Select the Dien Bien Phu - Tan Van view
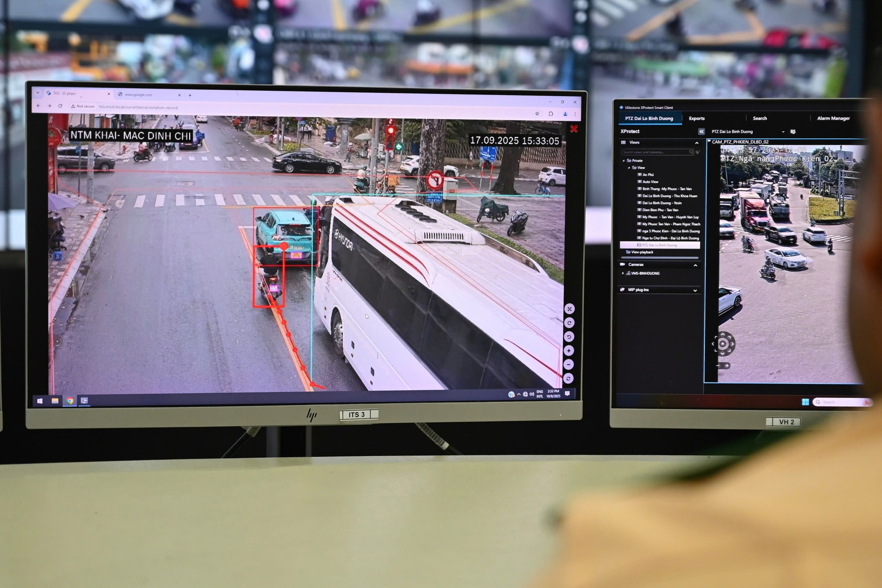The height and width of the screenshot is (588, 882). pyautogui.click(x=660, y=210)
